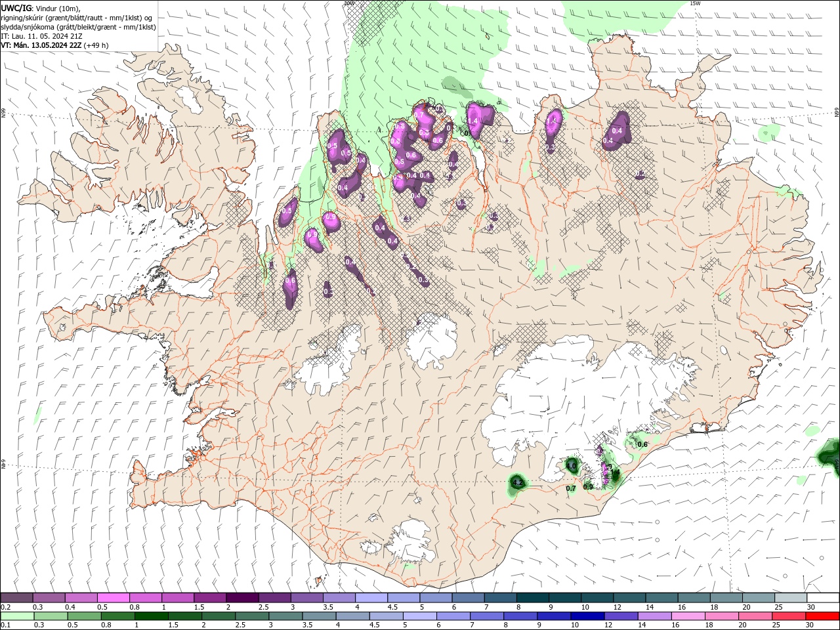
Task: Select the pale green 0.1 swatch in rain scale
Action: [17, 616]
